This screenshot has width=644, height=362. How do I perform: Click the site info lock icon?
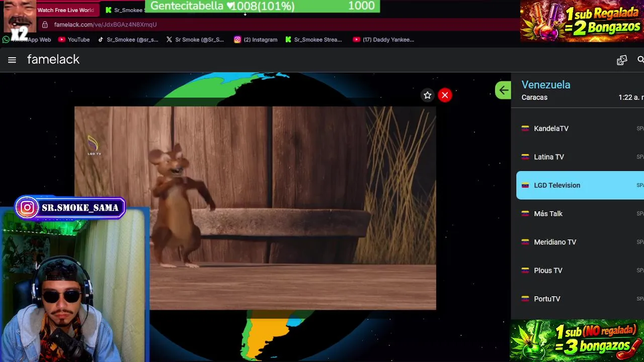coord(45,25)
